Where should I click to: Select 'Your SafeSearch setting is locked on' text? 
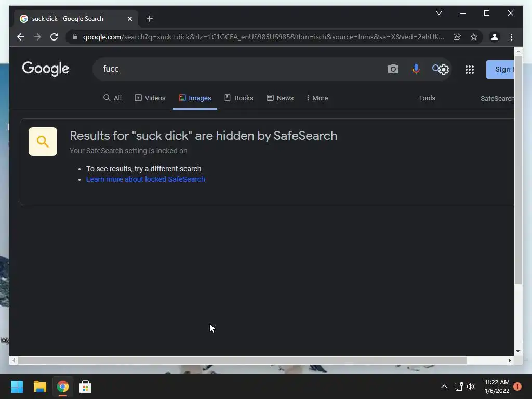pos(128,151)
